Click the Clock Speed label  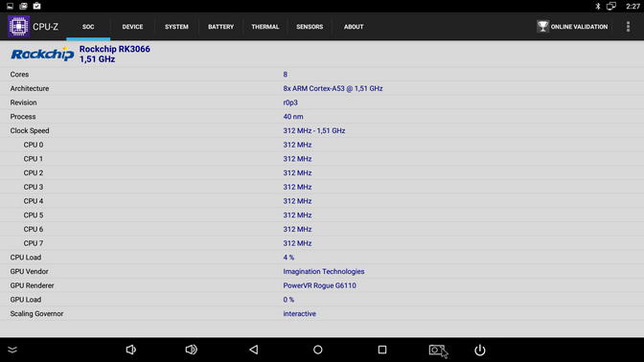point(30,130)
